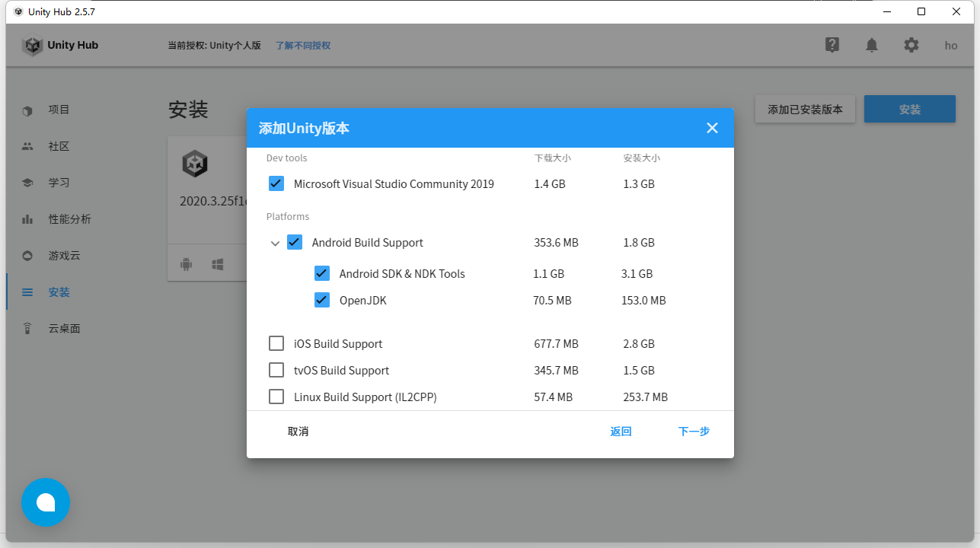Check tvOS Build Support checkbox
The image size is (980, 548).
click(x=276, y=370)
